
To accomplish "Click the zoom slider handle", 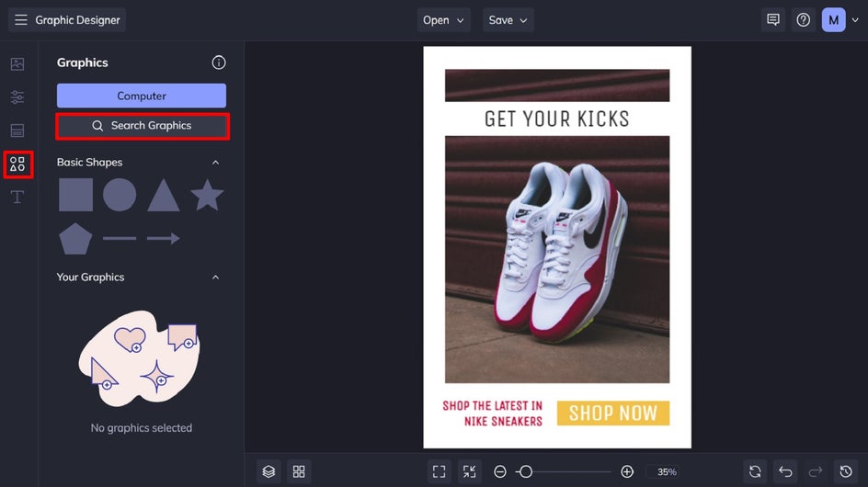I will [526, 471].
